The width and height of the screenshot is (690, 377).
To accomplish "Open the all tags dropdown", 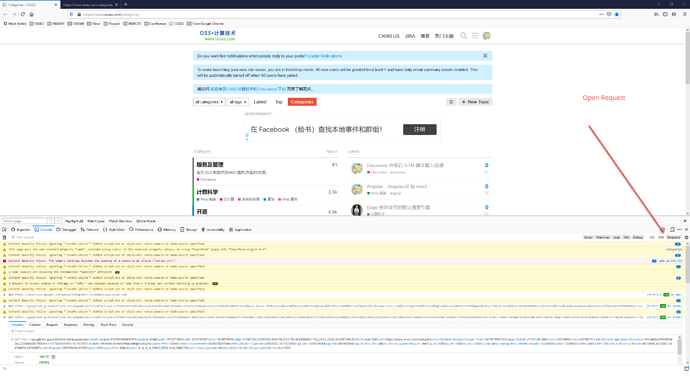I will [238, 102].
